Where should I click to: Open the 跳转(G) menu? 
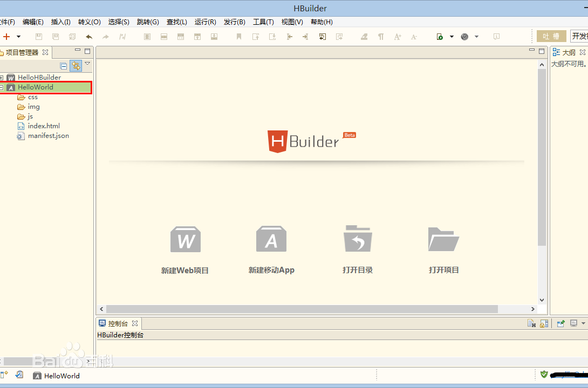pos(148,22)
